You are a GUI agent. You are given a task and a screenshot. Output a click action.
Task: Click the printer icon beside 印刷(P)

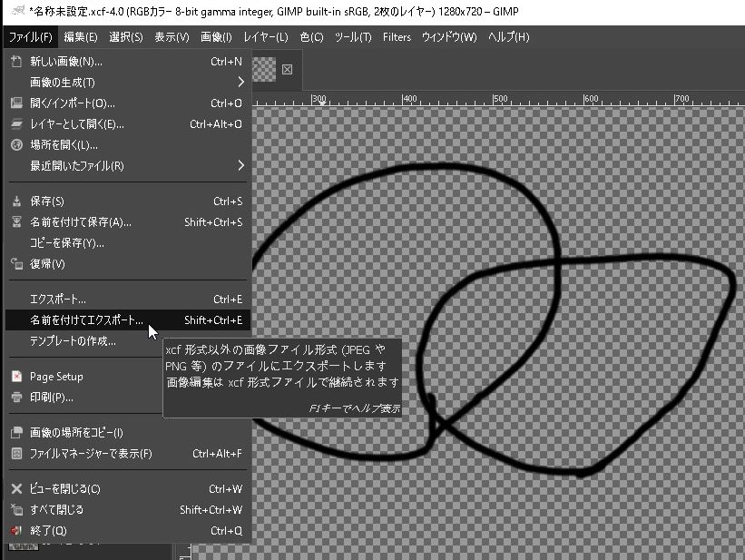click(15, 398)
